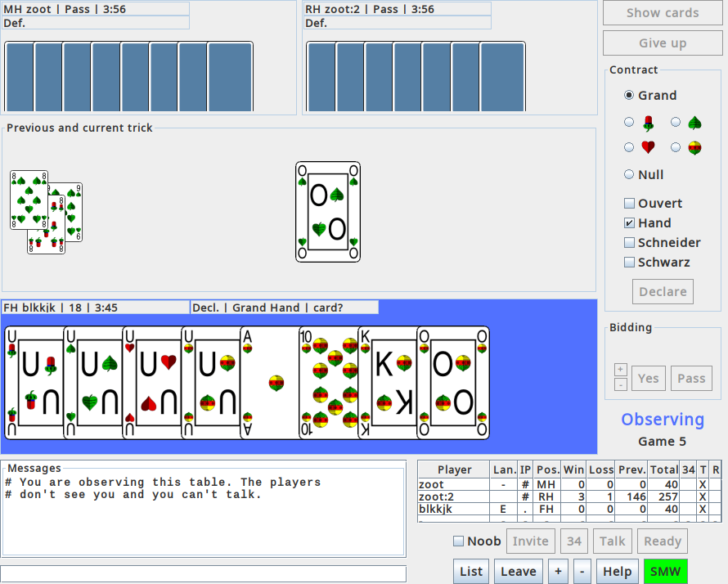Click the 8 of leaves in previous trick
The width and height of the screenshot is (728, 584).
click(29, 200)
